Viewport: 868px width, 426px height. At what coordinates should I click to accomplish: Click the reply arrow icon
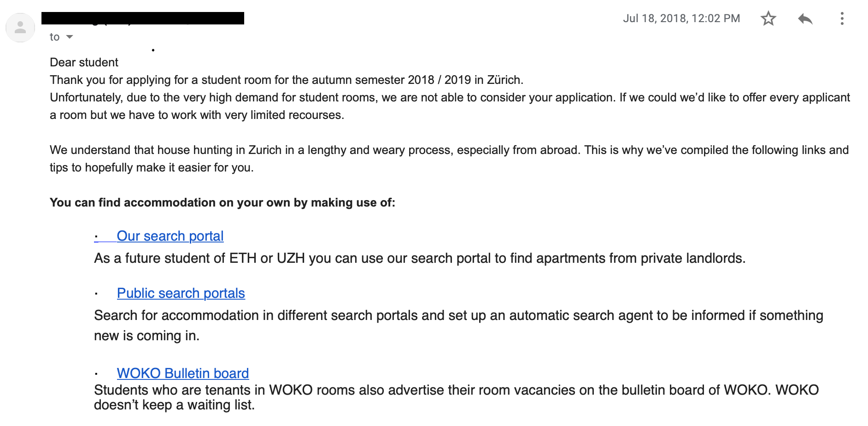(805, 18)
